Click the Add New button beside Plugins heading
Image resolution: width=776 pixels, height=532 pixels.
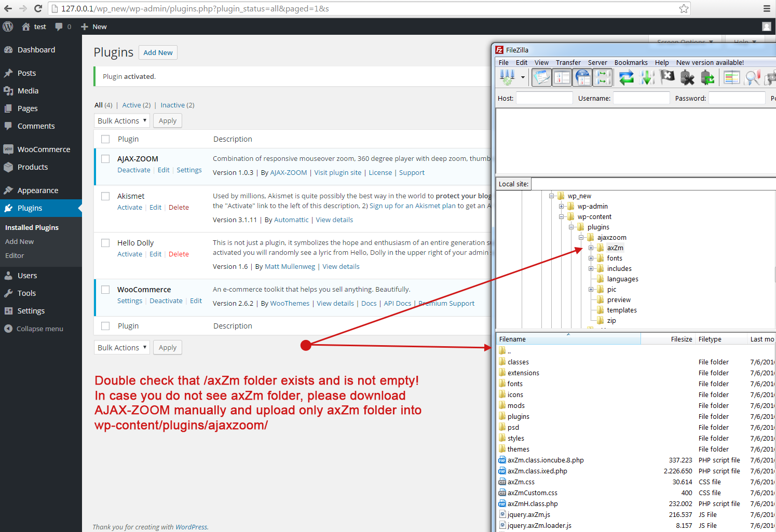click(158, 52)
